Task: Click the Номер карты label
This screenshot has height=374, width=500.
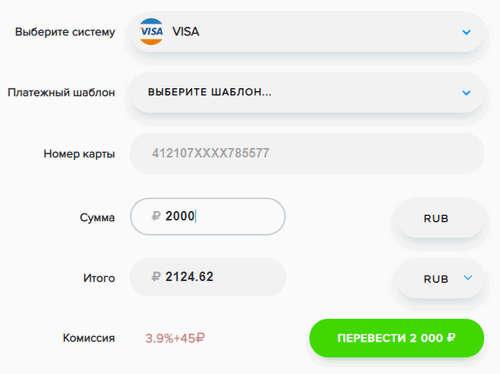Action: click(79, 154)
